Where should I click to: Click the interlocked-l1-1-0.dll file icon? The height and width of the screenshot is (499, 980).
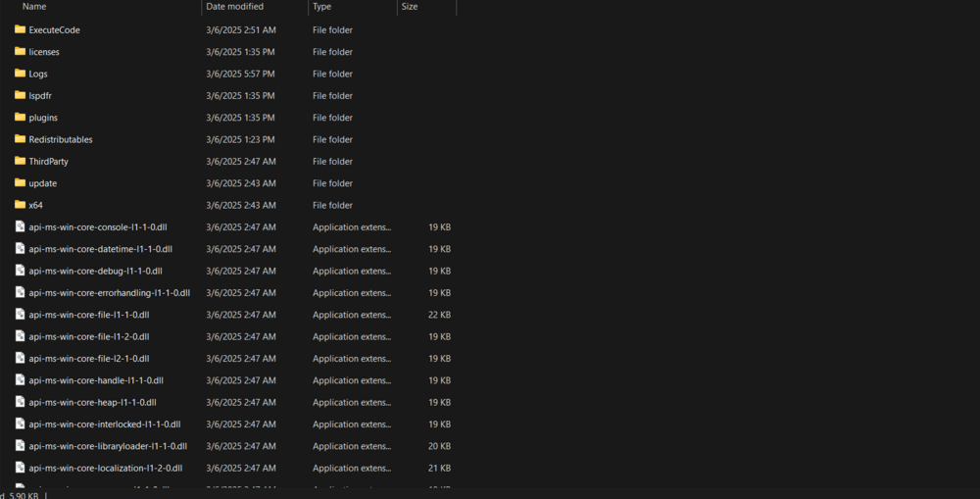(x=20, y=424)
